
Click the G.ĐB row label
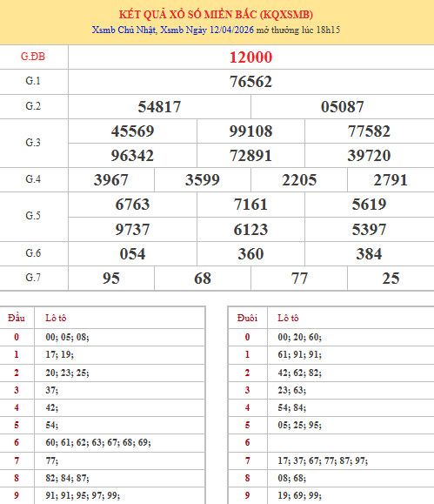[x=33, y=57]
